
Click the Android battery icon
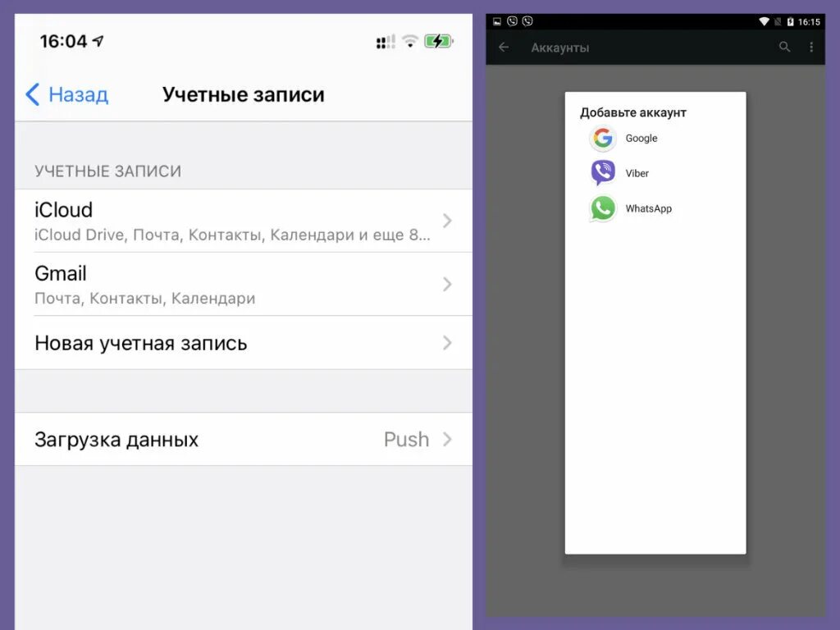[x=790, y=21]
